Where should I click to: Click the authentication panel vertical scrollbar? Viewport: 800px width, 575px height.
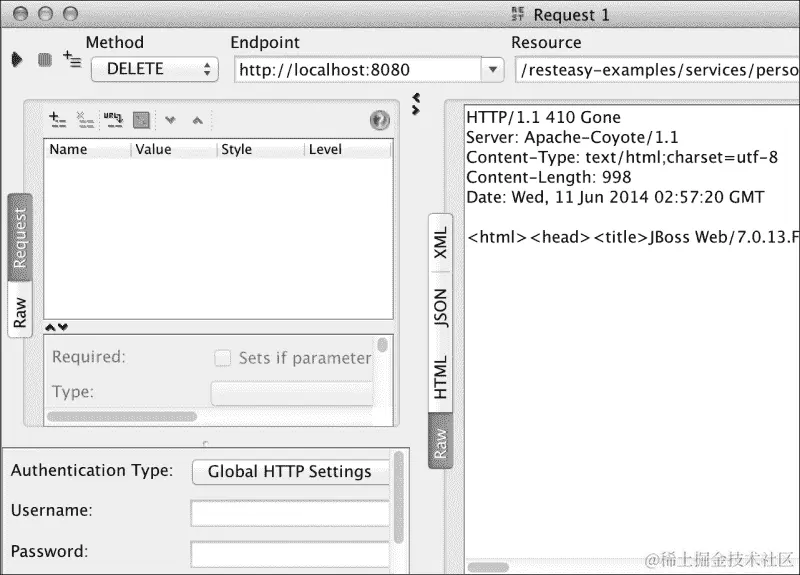(398, 497)
